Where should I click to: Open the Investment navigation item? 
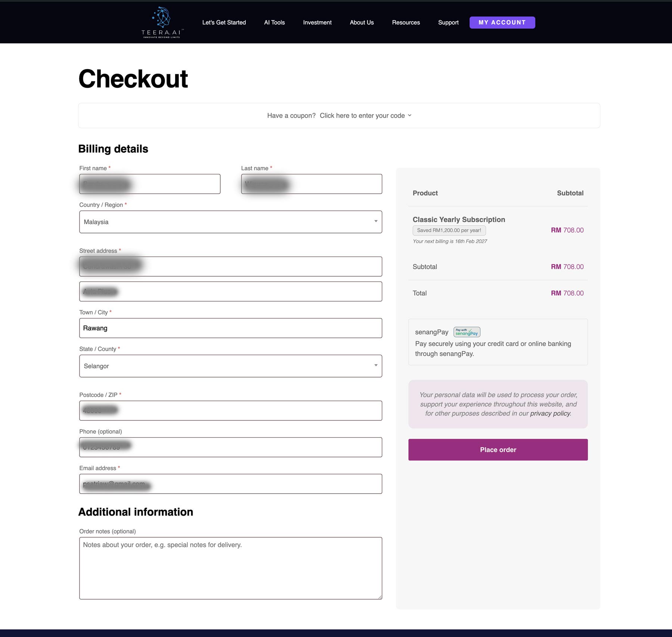tap(317, 22)
